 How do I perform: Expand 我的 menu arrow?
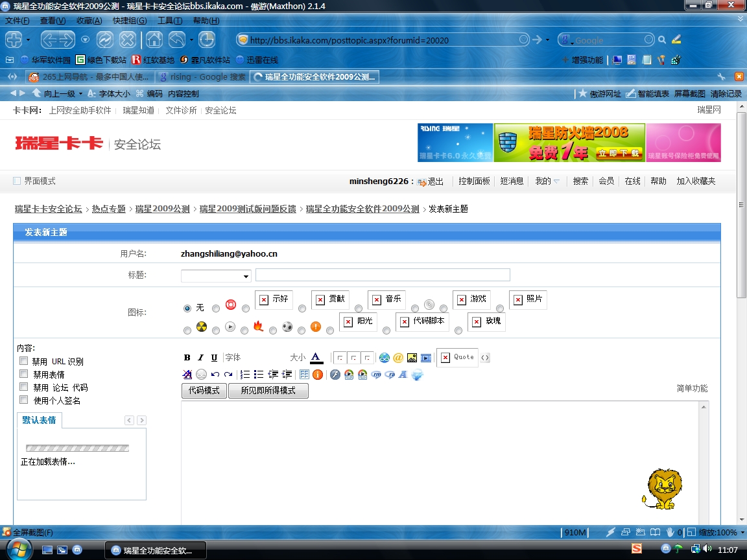pos(556,181)
